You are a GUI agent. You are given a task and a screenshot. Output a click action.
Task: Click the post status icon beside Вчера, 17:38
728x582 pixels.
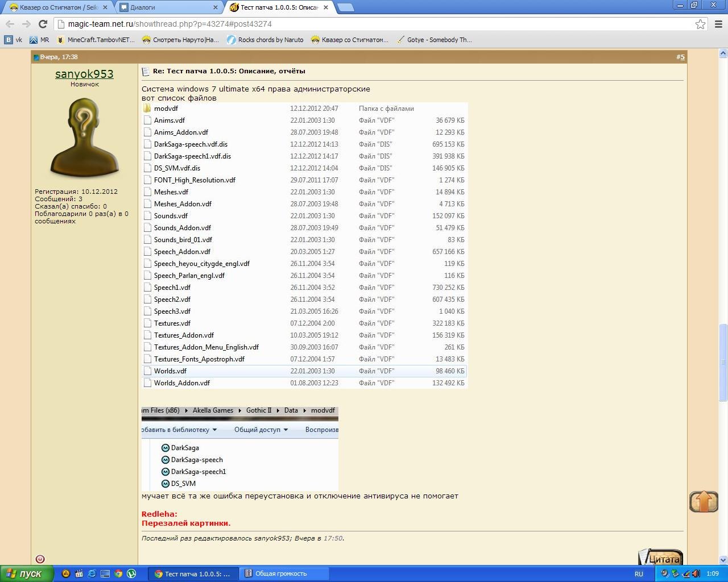click(36, 57)
